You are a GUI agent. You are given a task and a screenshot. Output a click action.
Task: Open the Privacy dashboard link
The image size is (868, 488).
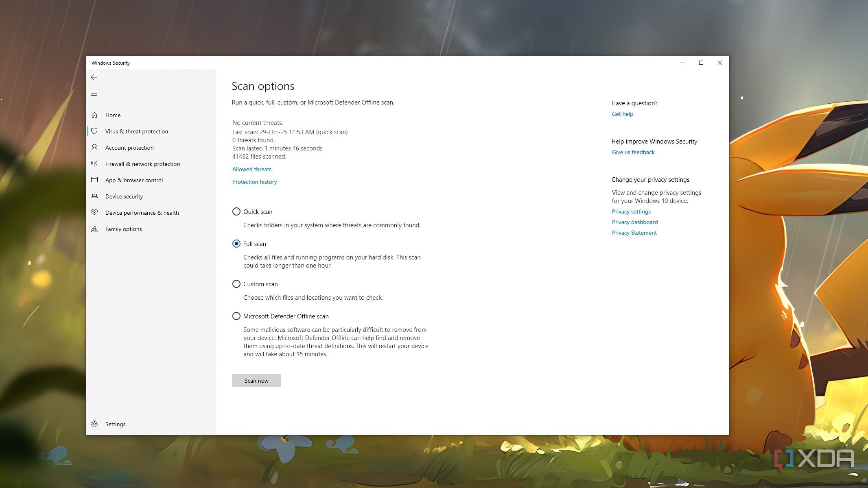point(634,222)
